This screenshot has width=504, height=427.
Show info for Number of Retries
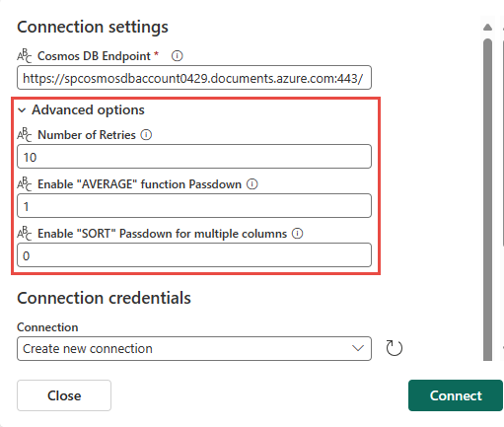[x=146, y=135]
